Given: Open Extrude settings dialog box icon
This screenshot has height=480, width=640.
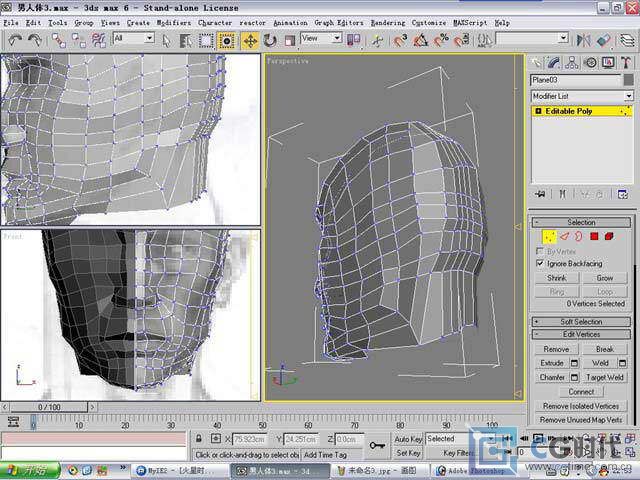Looking at the screenshot, I should (574, 363).
